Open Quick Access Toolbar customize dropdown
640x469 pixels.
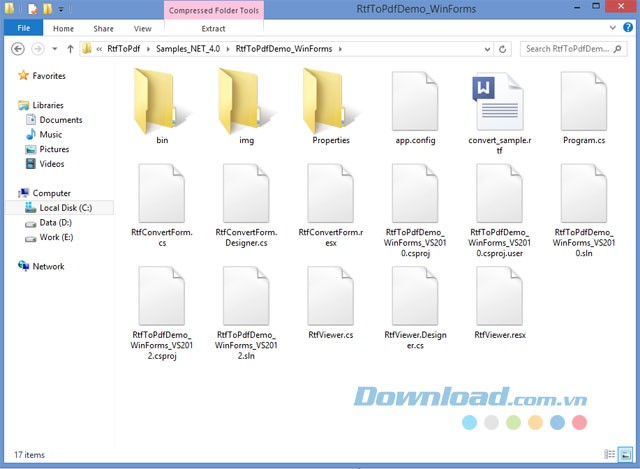point(61,9)
